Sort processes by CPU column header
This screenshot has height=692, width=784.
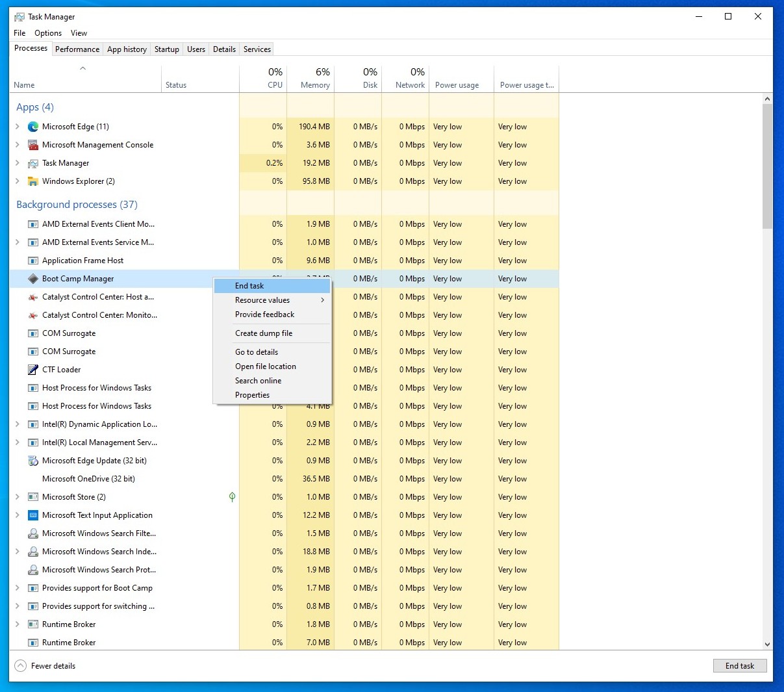click(x=263, y=79)
